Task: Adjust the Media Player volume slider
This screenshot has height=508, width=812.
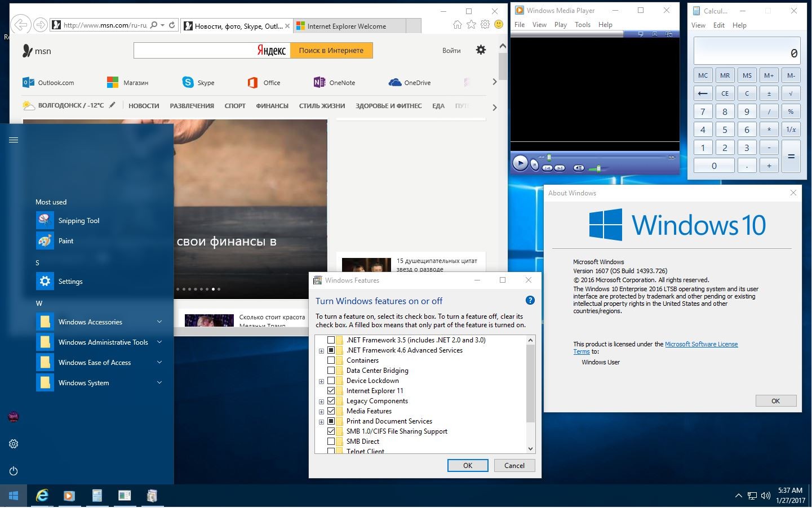Action: [598, 168]
